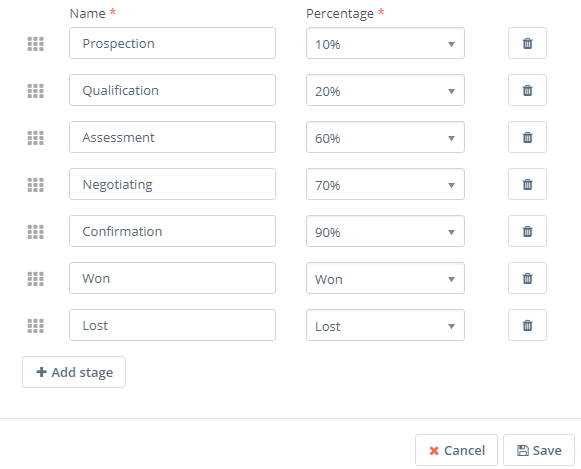Save the pipeline stages

(x=539, y=450)
